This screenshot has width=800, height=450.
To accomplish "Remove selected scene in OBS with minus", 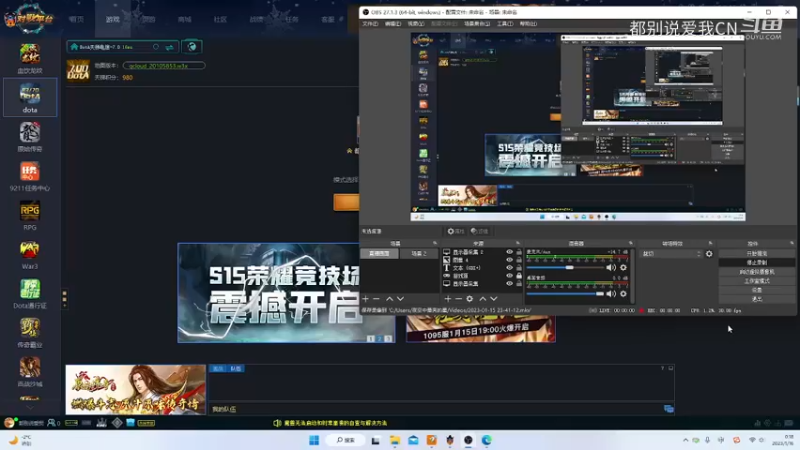I will pyautogui.click(x=377, y=298).
